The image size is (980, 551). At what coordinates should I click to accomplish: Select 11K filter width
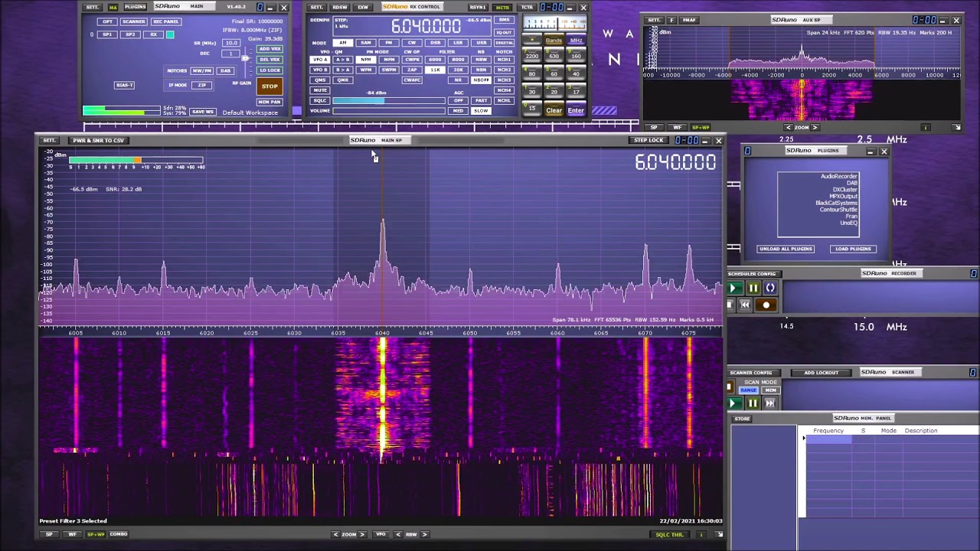click(x=435, y=70)
